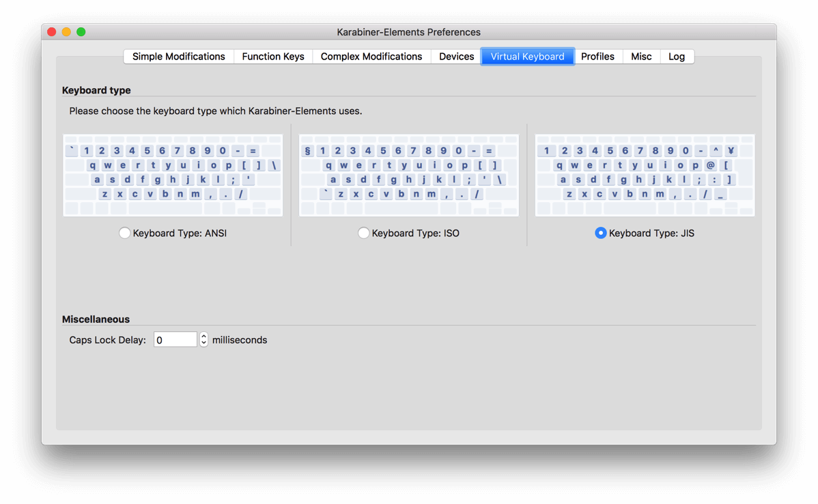818x504 pixels.
Task: Switch to the Function Keys tab
Action: click(x=273, y=57)
